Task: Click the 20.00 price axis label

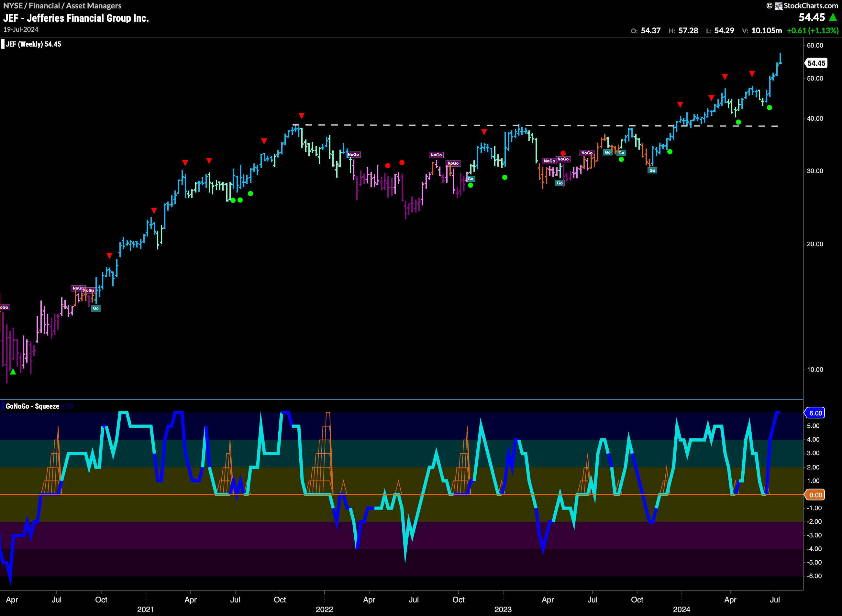Action: [815, 244]
